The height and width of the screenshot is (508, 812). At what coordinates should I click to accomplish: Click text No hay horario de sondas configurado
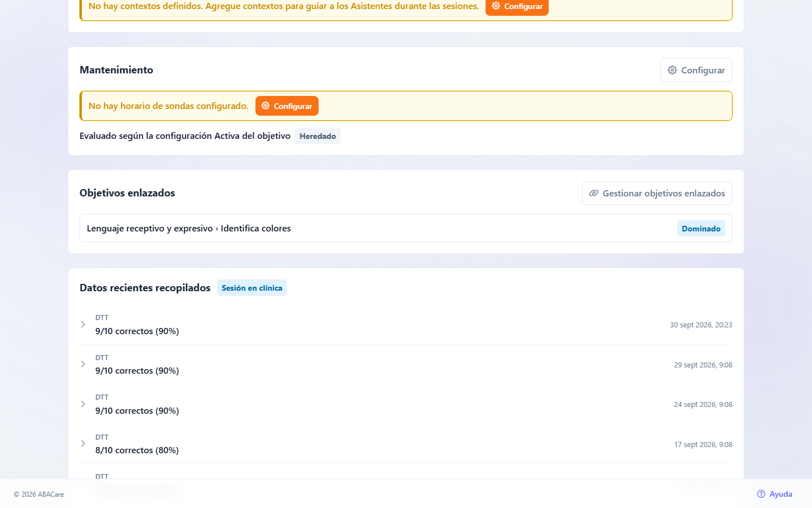[x=169, y=106]
